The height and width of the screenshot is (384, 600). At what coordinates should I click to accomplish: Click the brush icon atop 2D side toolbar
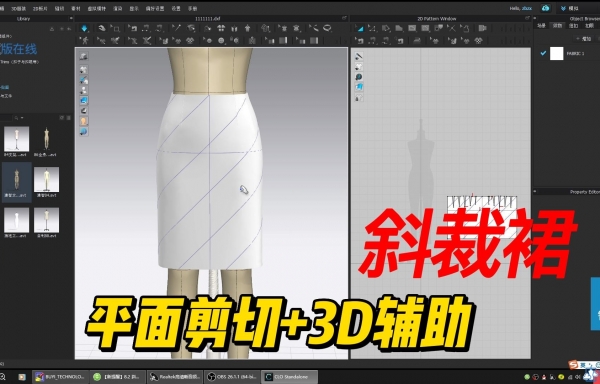click(x=359, y=56)
